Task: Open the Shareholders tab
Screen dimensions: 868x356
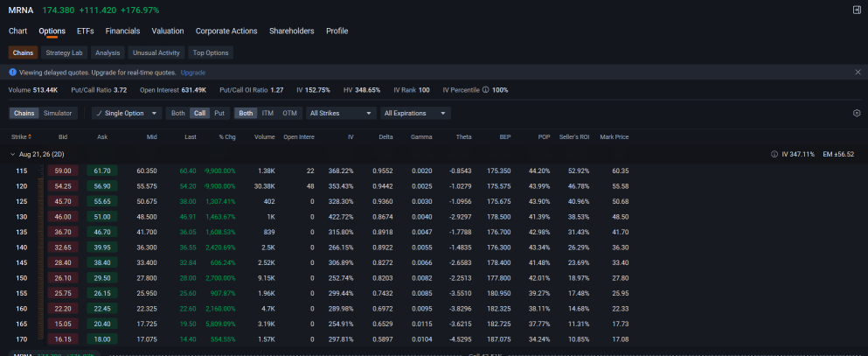Action: [292, 31]
